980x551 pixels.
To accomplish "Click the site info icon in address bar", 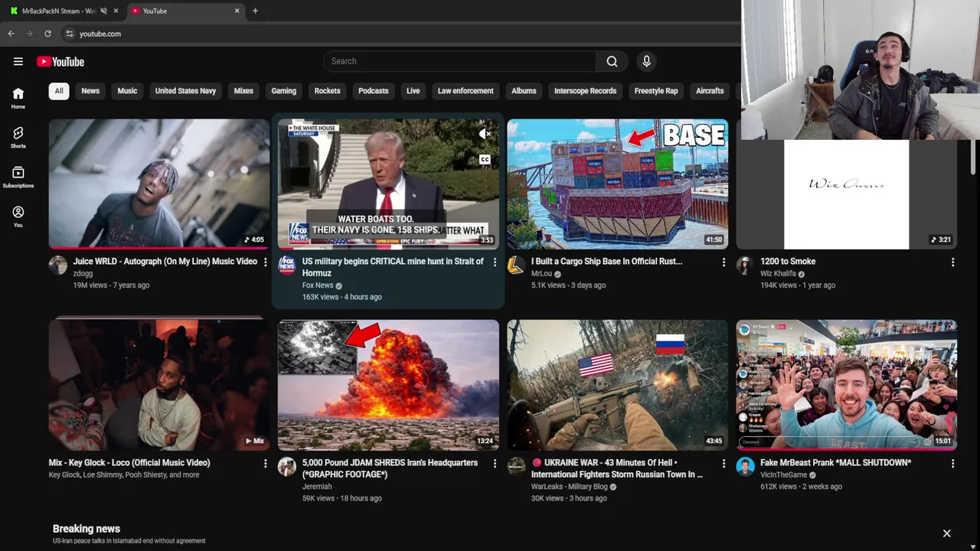I will 69,34.
